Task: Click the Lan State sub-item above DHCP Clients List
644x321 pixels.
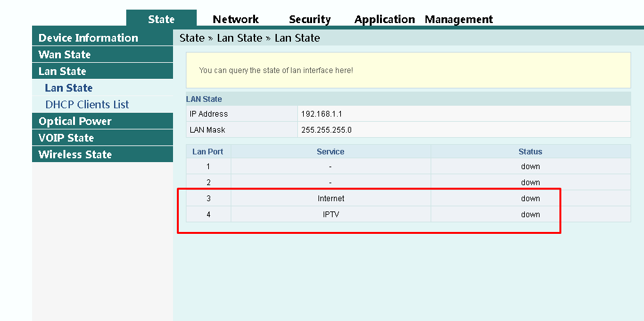Action: 69,88
